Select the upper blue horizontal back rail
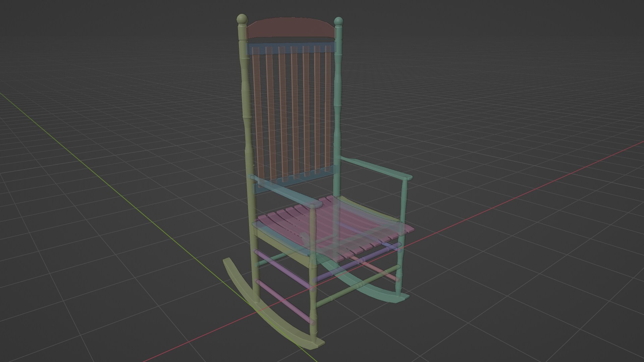Viewport: 644px width, 362px height. 291,48
